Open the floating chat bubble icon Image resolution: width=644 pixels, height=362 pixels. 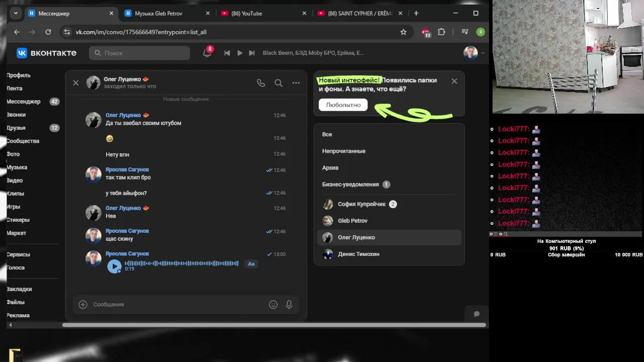point(476,314)
